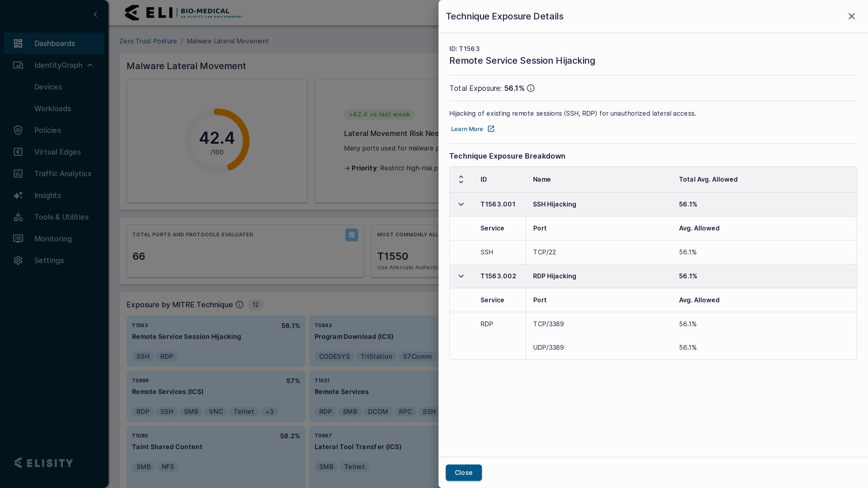Viewport: 868px width, 488px height.
Task: Click the UDP/3389 port cell
Action: click(548, 347)
